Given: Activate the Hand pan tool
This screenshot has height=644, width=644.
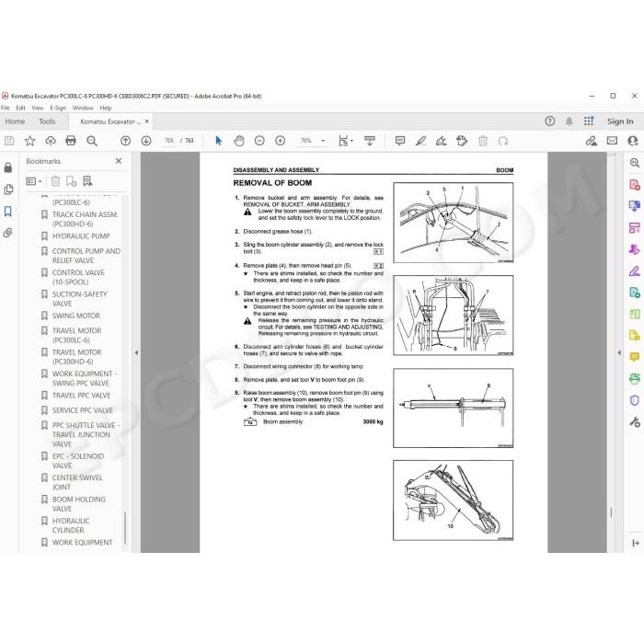Looking at the screenshot, I should click(238, 141).
